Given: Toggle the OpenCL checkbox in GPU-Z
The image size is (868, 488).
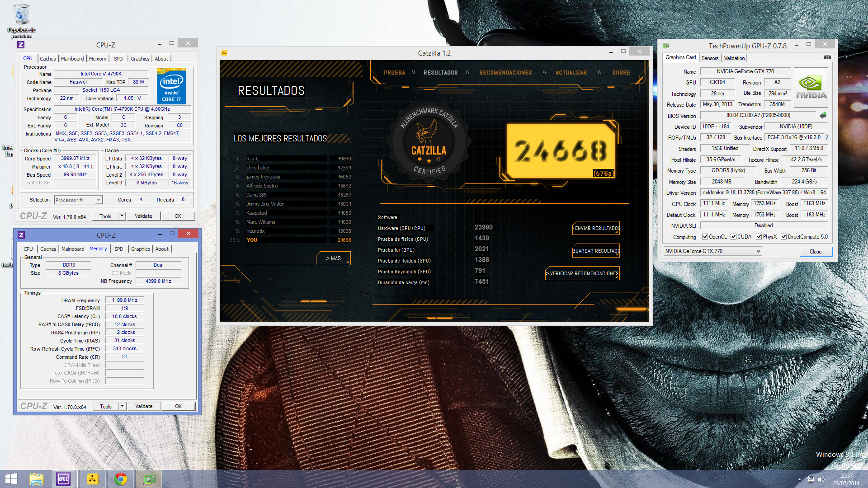Looking at the screenshot, I should tap(705, 237).
